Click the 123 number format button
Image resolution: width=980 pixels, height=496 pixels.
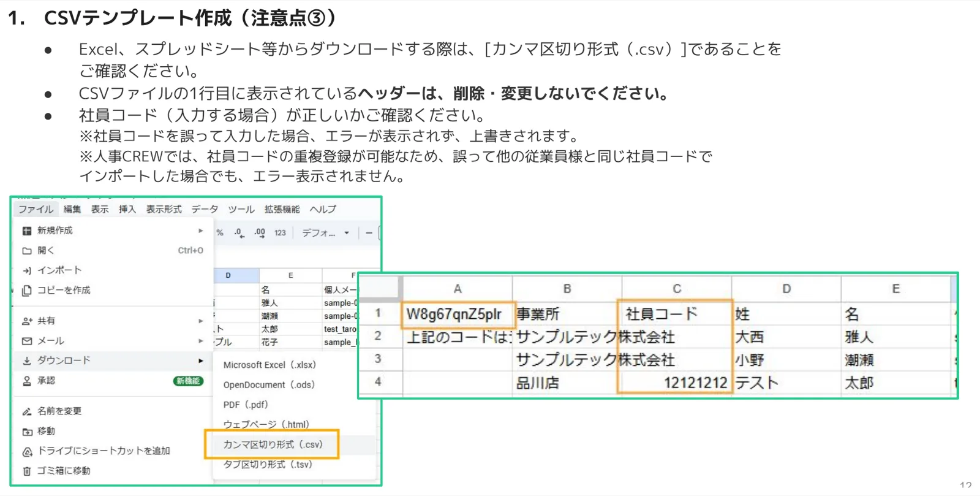pyautogui.click(x=281, y=233)
